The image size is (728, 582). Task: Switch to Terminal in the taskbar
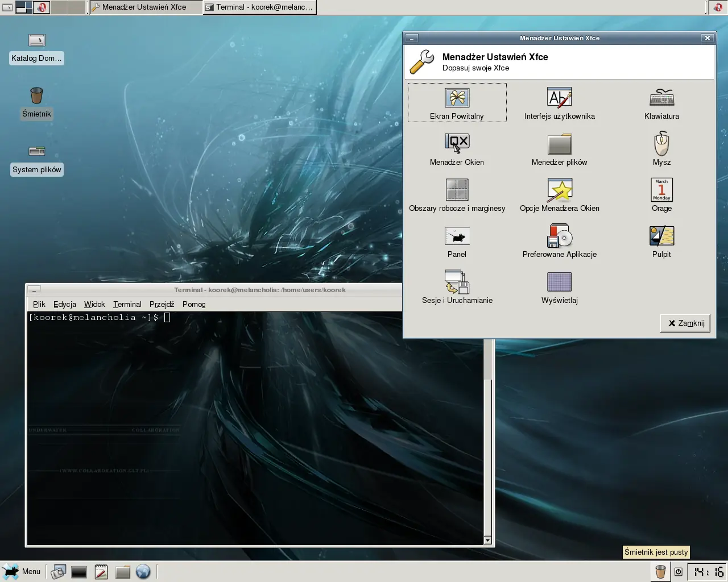click(259, 7)
